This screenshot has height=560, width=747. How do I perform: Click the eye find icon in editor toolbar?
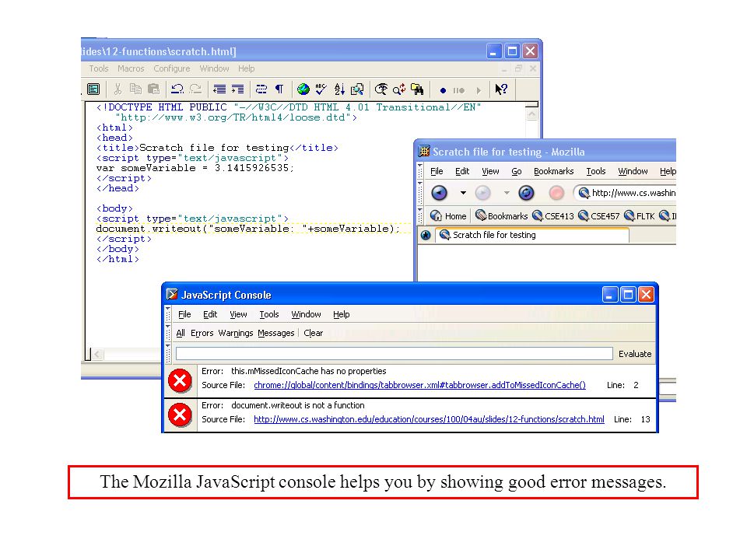381,89
